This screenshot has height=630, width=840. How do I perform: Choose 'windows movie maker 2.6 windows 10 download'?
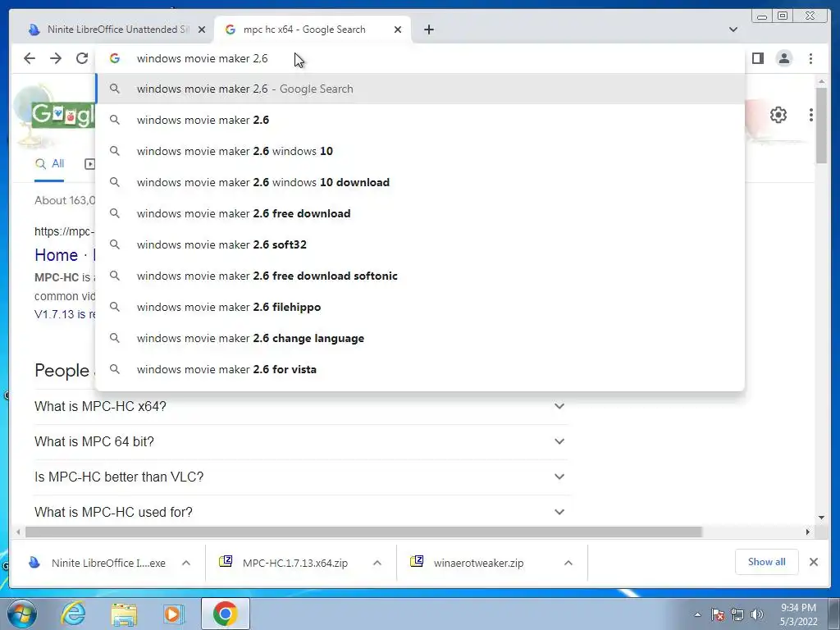pyautogui.click(x=421, y=182)
